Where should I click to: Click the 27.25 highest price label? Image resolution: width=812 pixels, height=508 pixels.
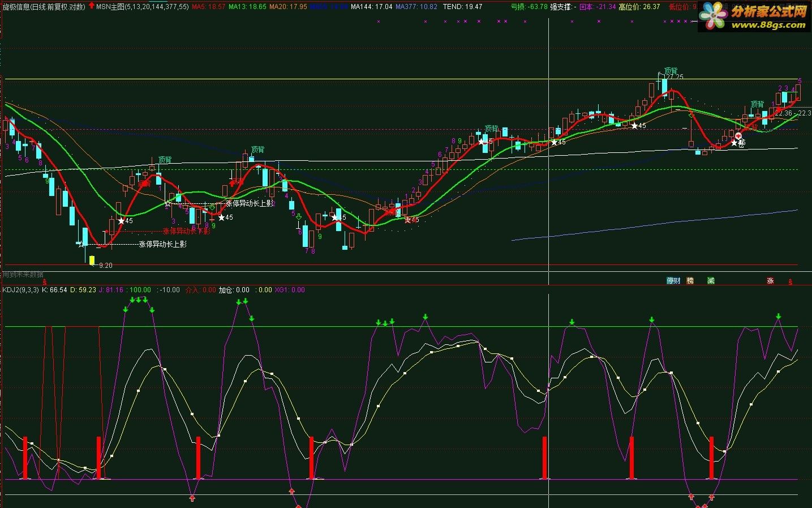(674, 76)
